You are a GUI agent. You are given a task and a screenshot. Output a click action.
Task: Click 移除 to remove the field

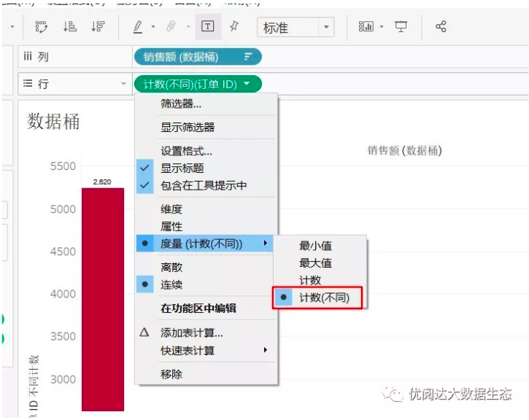coord(171,374)
